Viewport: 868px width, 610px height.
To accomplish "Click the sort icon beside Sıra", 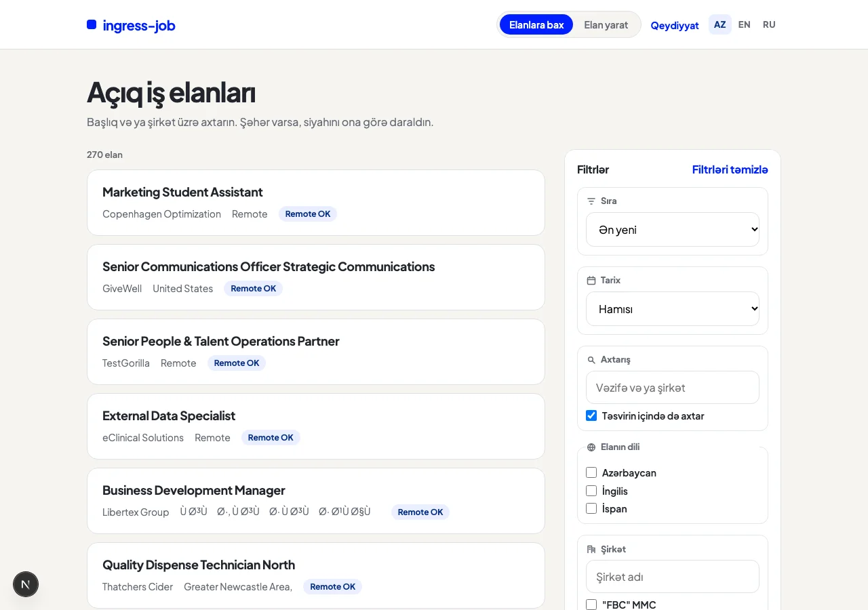I will pyautogui.click(x=591, y=201).
